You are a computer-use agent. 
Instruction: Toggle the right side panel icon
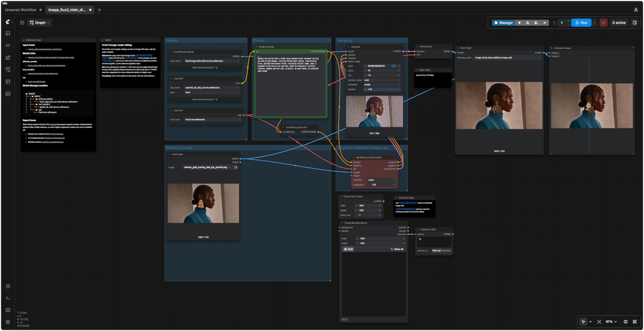click(634, 23)
